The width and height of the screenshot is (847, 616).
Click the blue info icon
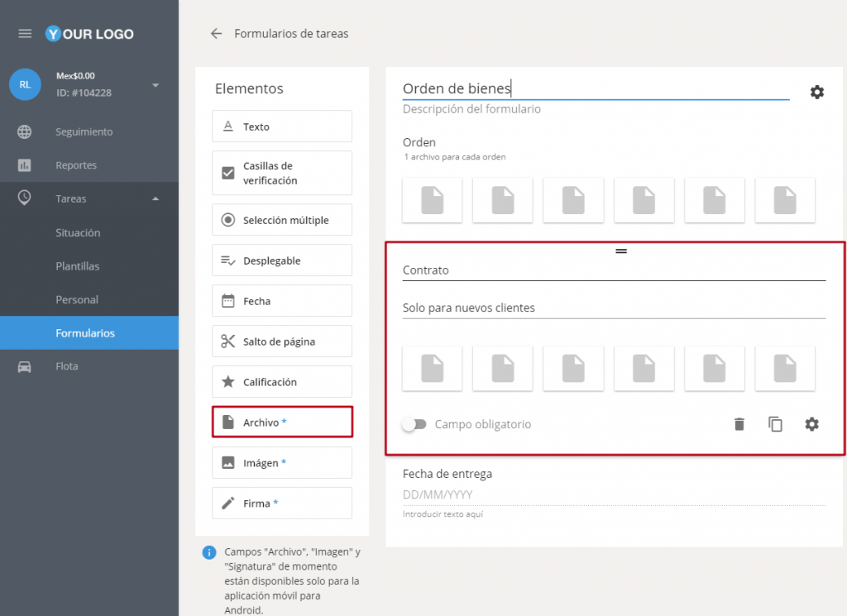209,552
